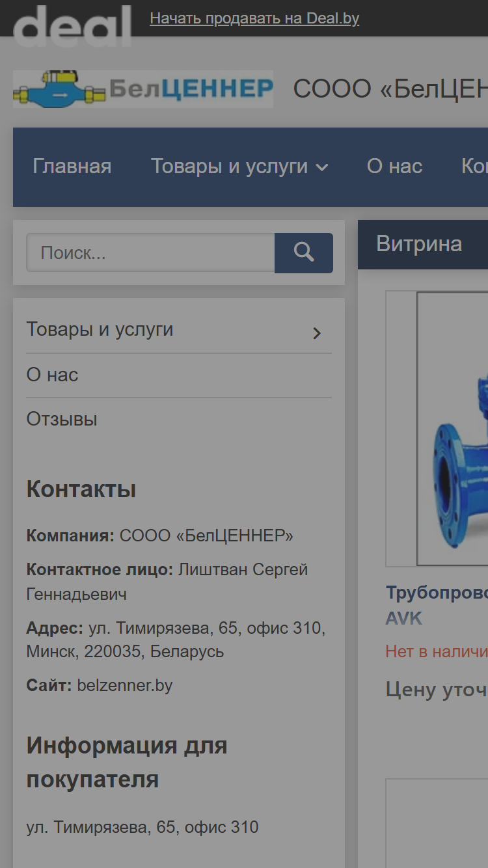Open sidebar О нас link

[52, 375]
